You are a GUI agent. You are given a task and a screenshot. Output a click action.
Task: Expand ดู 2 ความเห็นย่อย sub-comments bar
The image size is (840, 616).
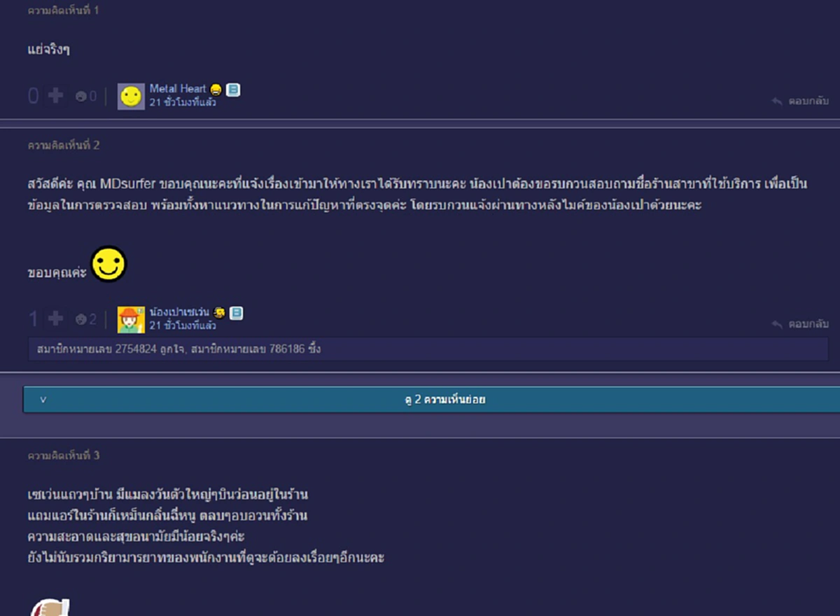coord(431,400)
